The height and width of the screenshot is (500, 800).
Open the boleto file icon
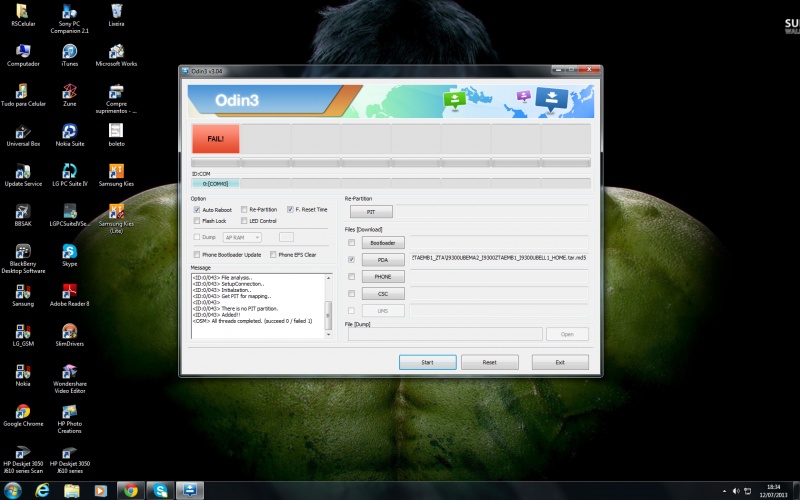coord(116,135)
